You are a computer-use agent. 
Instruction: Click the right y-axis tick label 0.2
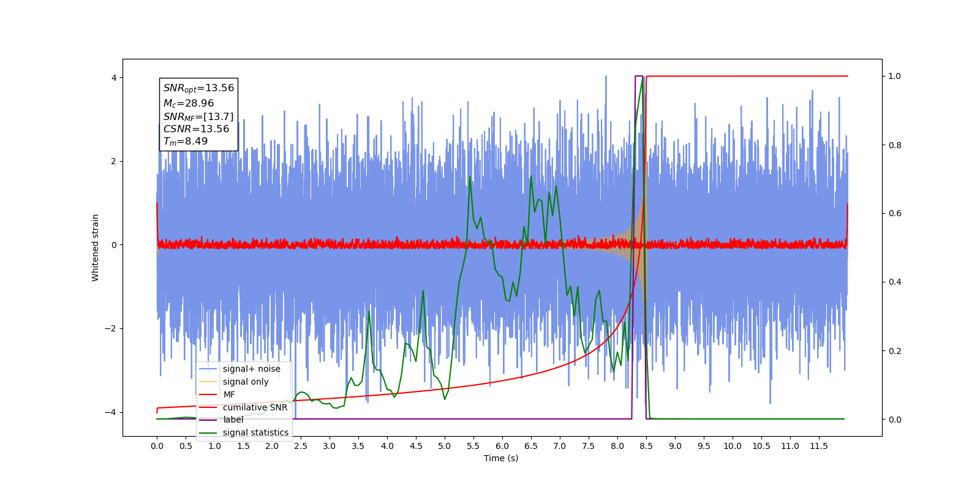pyautogui.click(x=895, y=351)
